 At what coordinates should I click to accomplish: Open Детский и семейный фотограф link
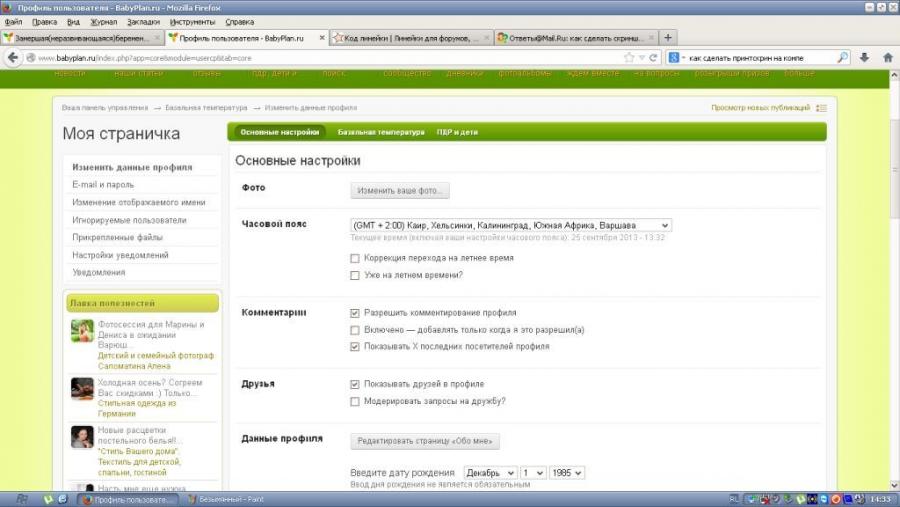click(x=156, y=361)
